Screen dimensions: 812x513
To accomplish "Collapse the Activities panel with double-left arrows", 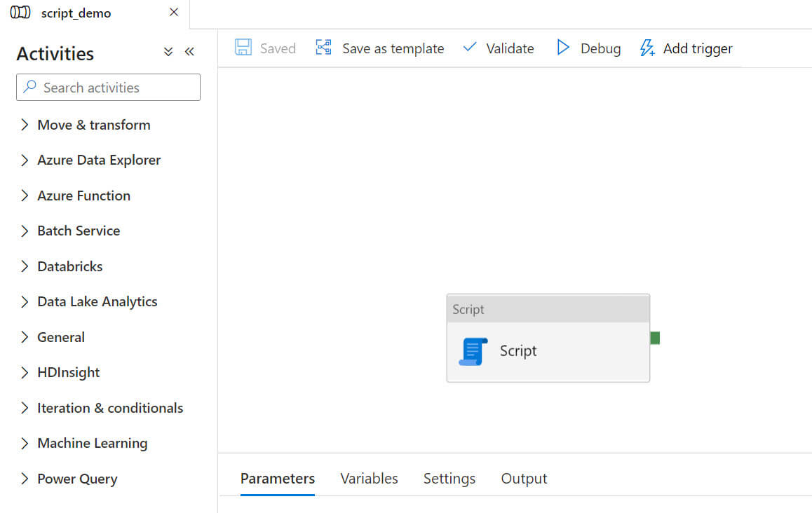I will [x=189, y=52].
